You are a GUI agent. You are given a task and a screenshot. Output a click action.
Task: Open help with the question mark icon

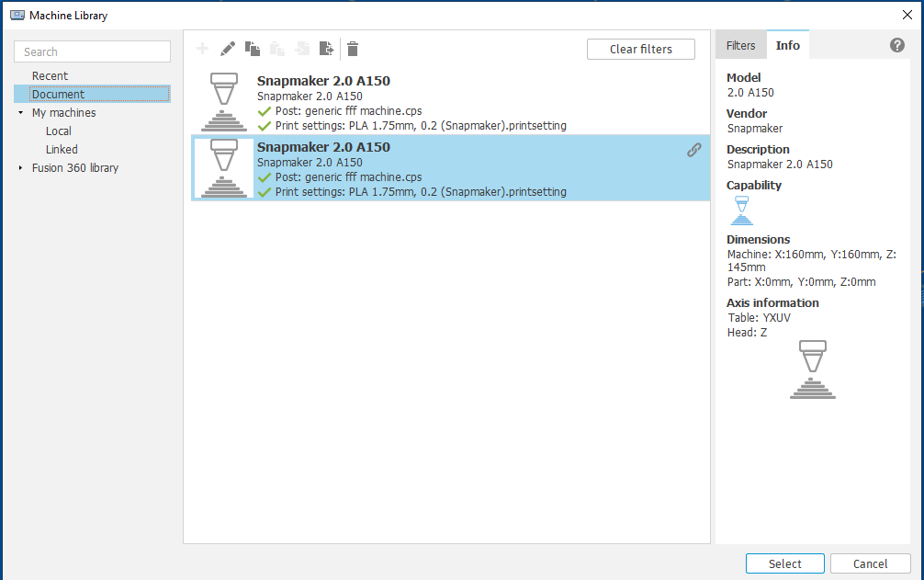[x=896, y=45]
